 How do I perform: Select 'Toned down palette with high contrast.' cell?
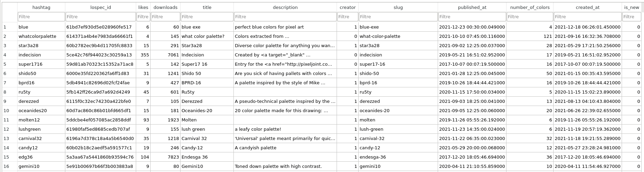(285, 166)
